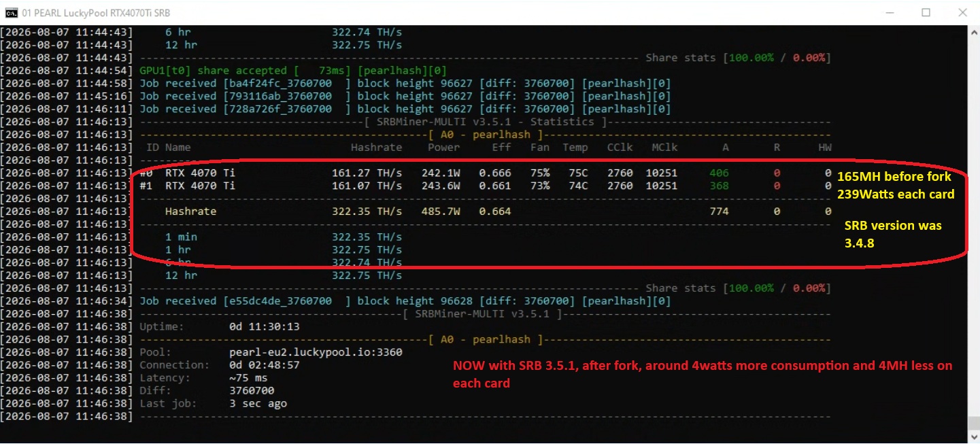The image size is (980, 444).
Task: Click the 'Temp' column header
Action: click(575, 148)
